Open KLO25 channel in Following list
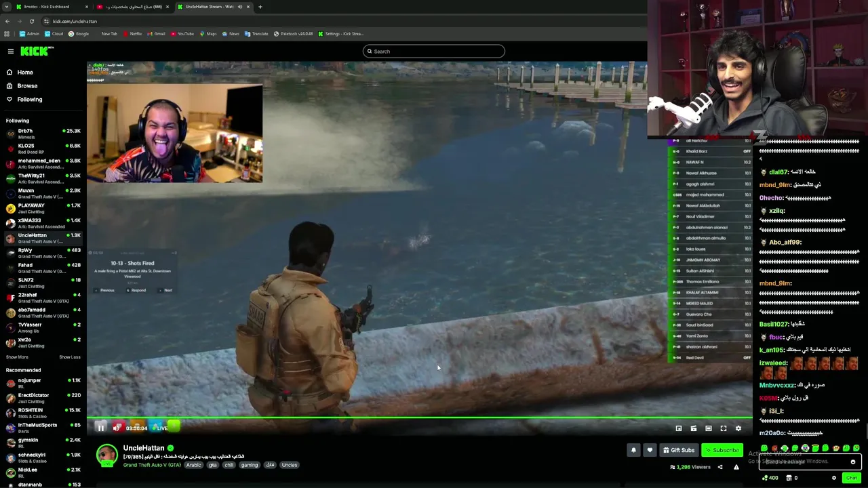868x488 pixels. (42, 148)
